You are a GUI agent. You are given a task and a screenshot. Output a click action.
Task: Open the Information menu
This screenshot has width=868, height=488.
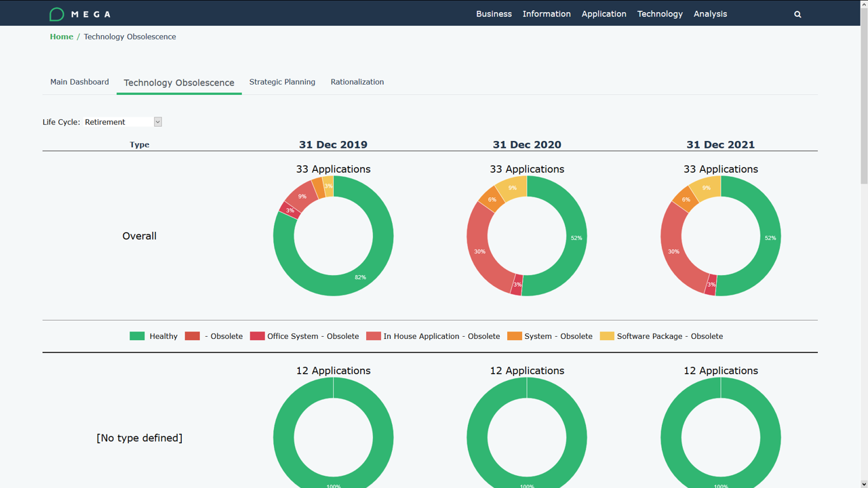click(x=547, y=14)
